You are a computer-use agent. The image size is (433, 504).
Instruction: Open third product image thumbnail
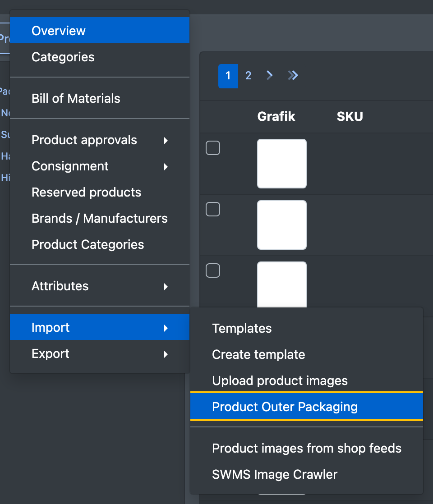pyautogui.click(x=282, y=284)
